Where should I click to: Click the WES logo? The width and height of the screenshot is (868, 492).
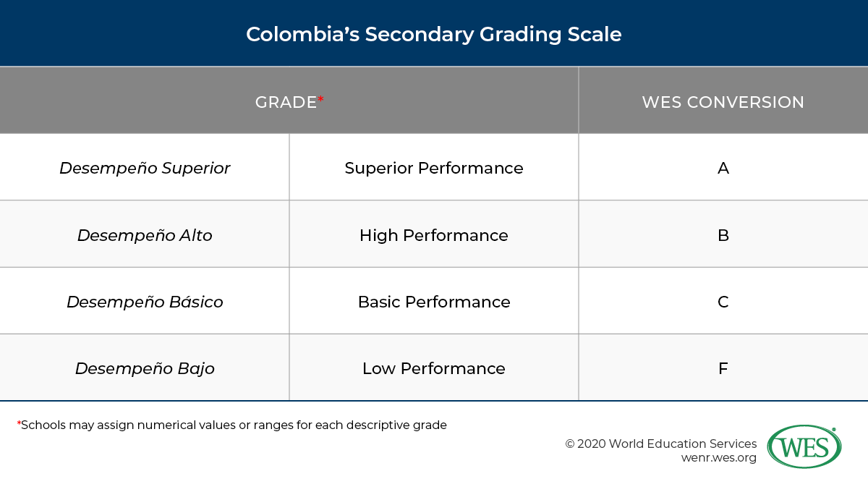tap(804, 446)
